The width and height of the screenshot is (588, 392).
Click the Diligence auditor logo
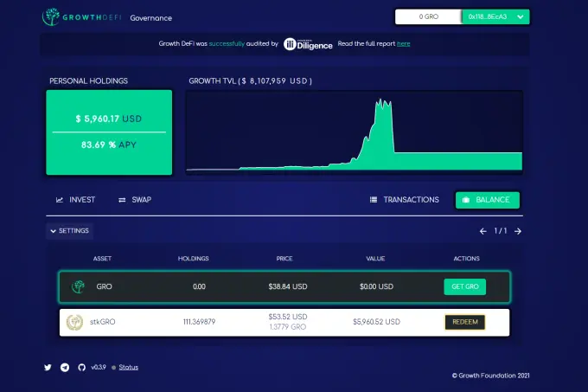[x=308, y=44]
